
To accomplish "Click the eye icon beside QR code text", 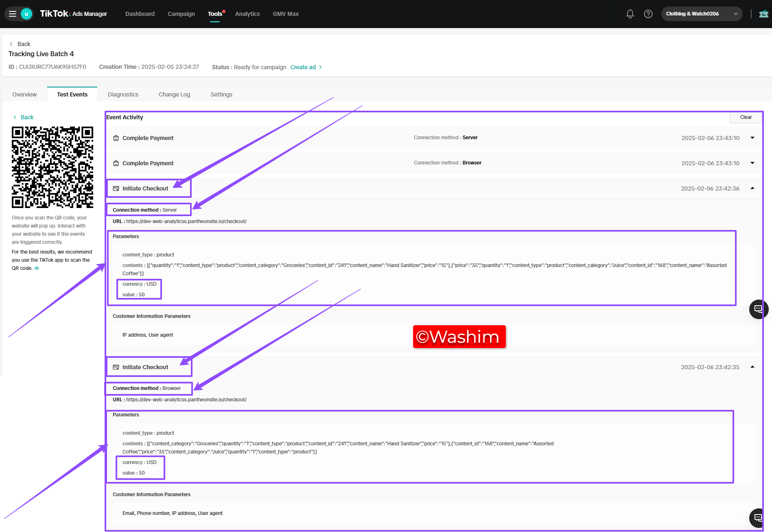I will coord(37,268).
